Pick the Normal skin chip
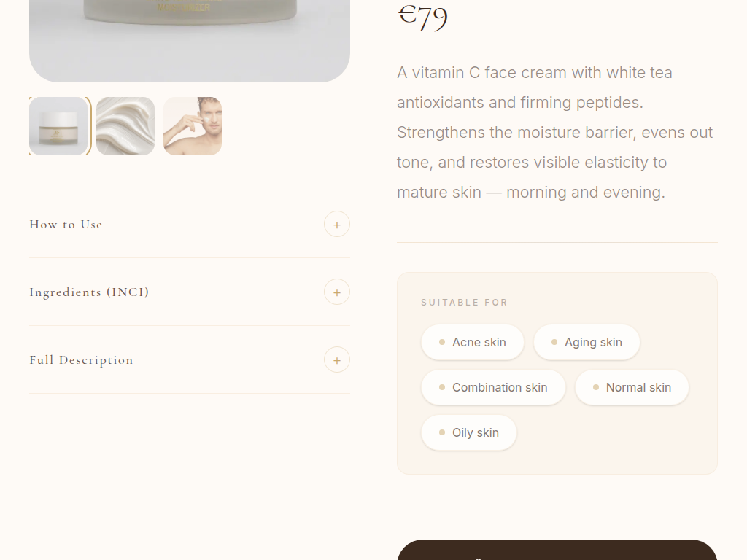The image size is (747, 560). pos(632,387)
